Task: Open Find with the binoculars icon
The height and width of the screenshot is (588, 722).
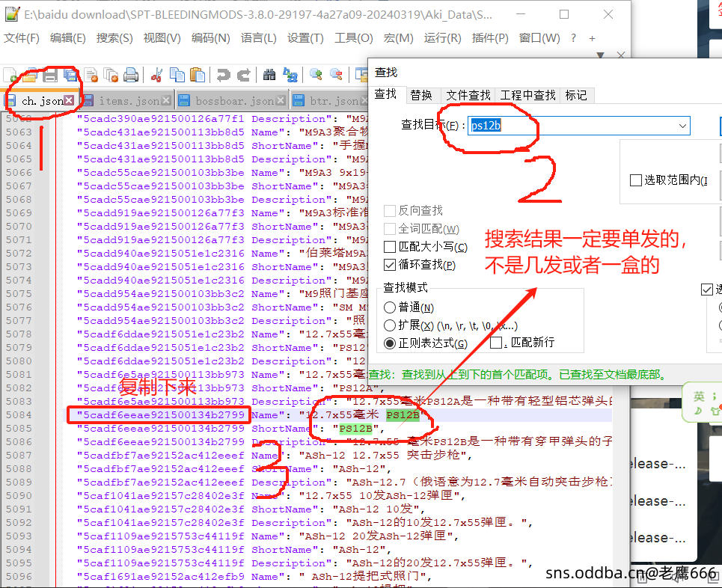Action: [x=269, y=75]
